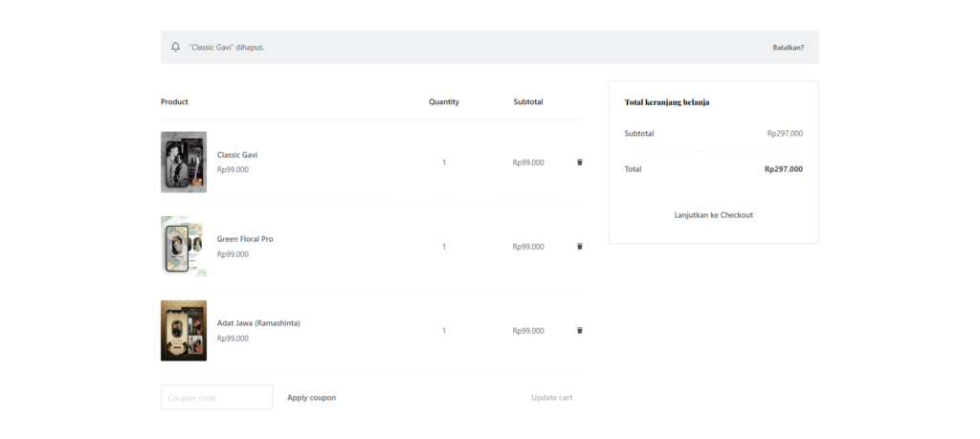Select the Adat Jawa (Ramashinta) thumbnail

[x=184, y=331]
